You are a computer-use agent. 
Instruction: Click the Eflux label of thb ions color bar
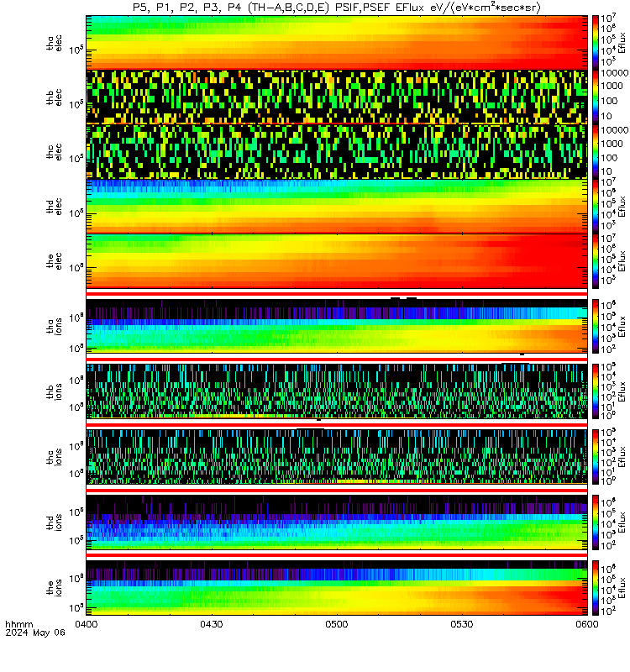[622, 391]
